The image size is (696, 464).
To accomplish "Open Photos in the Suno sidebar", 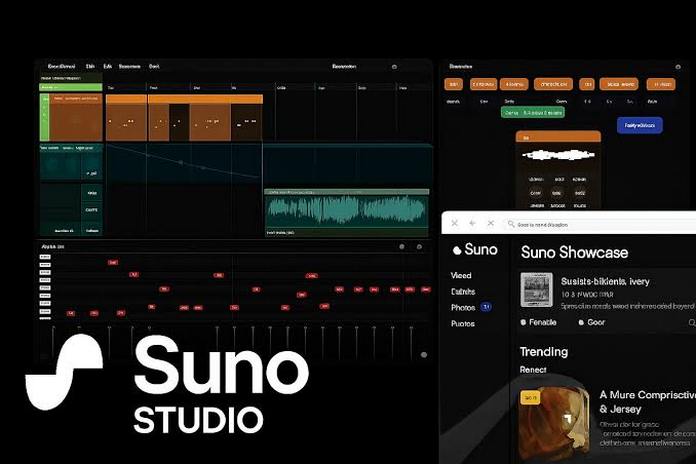I will point(463,308).
